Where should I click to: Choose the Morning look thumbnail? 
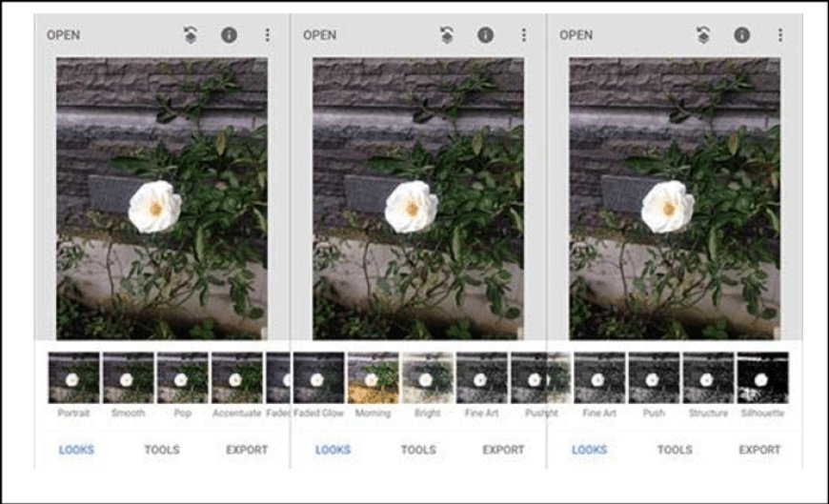pos(373,377)
